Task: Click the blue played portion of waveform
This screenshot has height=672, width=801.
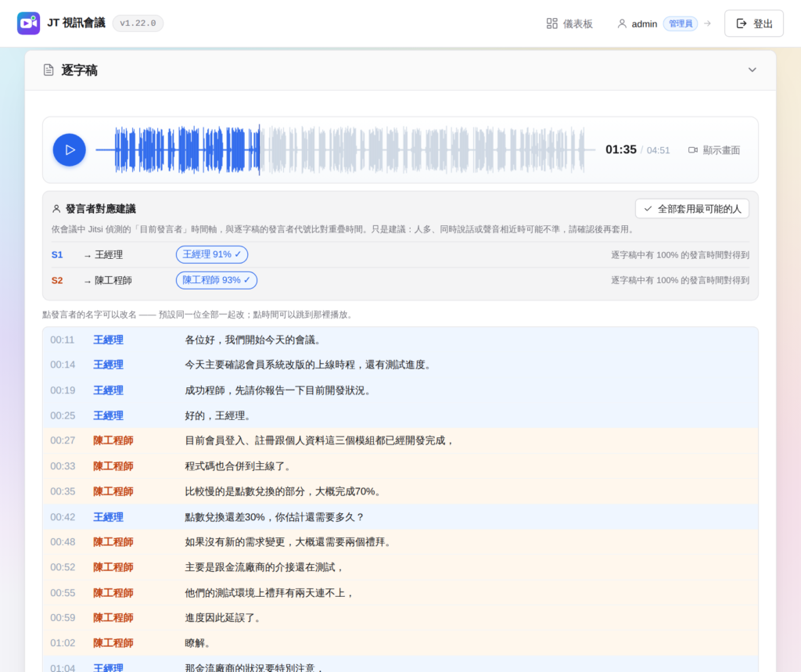Action: tap(178, 149)
